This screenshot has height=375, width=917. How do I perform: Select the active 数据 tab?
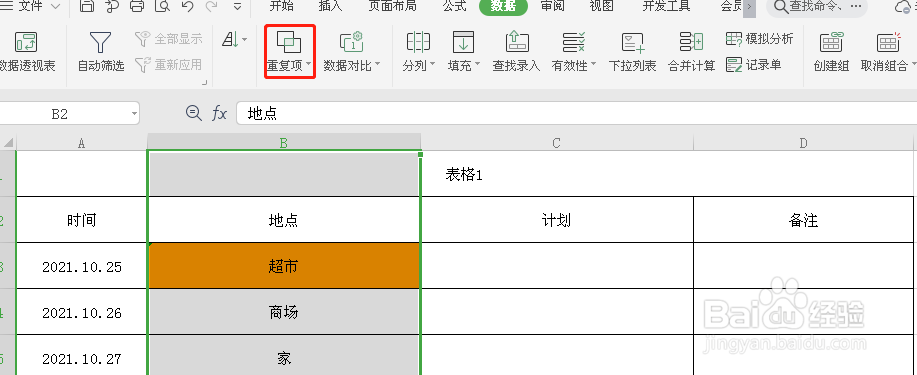point(503,6)
